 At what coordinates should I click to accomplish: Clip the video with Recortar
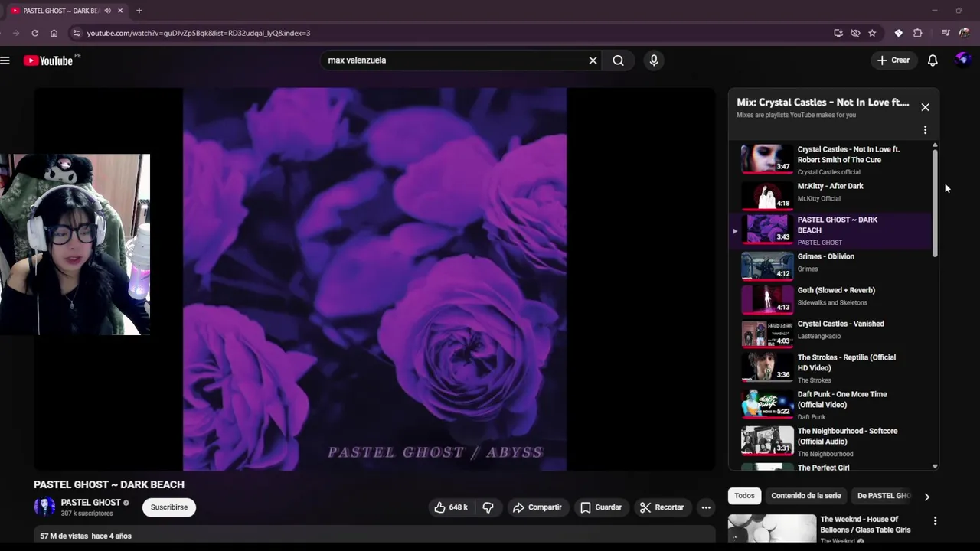(661, 507)
